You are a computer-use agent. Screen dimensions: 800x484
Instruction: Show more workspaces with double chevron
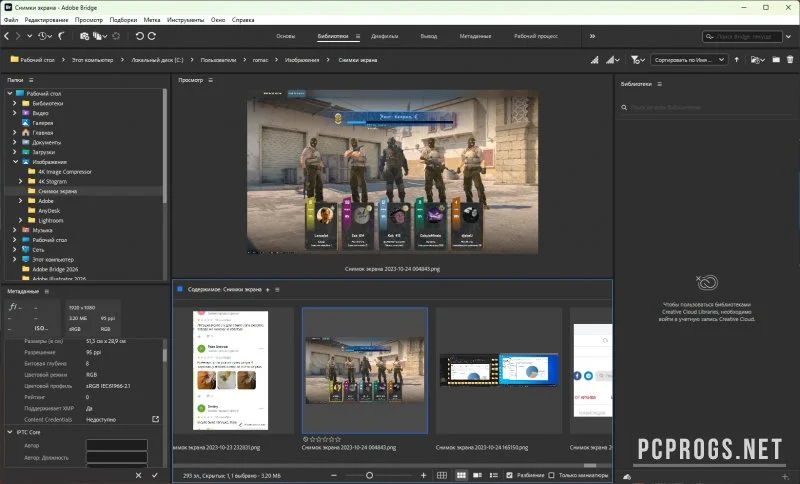pyautogui.click(x=592, y=36)
